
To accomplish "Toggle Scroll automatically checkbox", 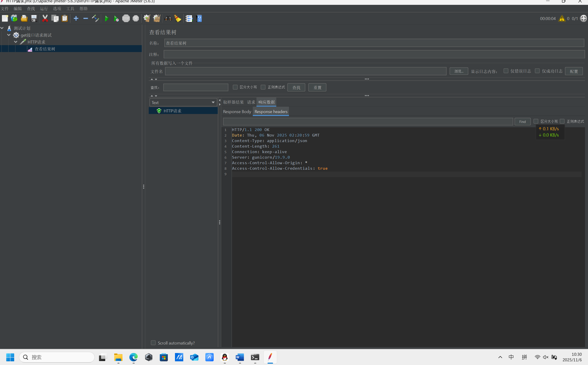I will tap(153, 343).
